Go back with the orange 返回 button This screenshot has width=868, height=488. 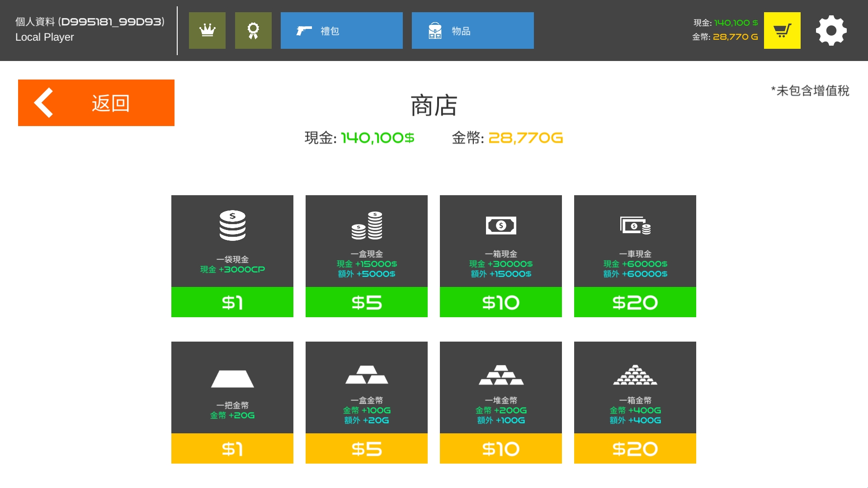[96, 103]
